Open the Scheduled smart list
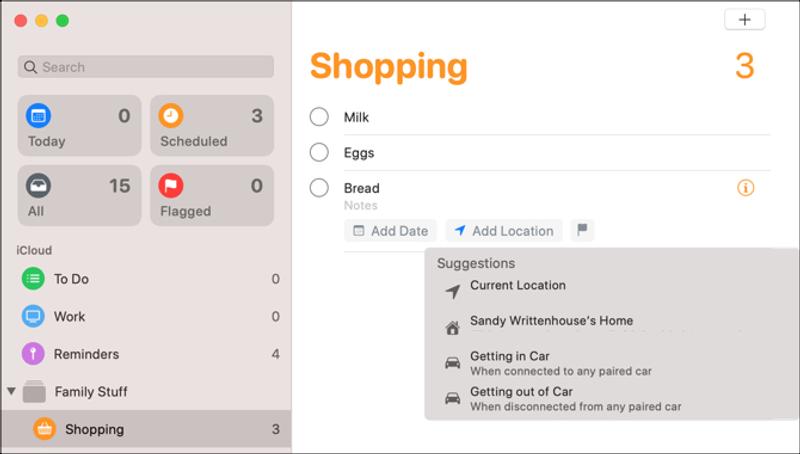The width and height of the screenshot is (800, 454). click(x=212, y=126)
